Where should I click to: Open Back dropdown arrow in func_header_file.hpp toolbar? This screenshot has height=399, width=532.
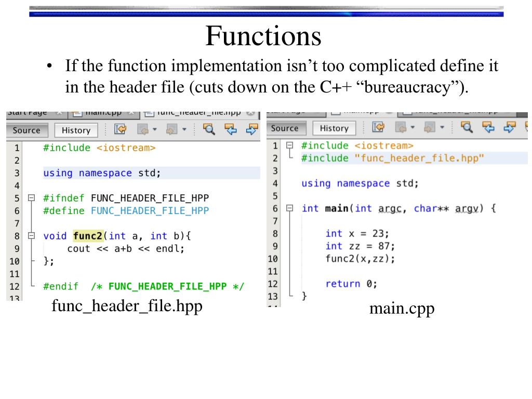tap(155, 129)
